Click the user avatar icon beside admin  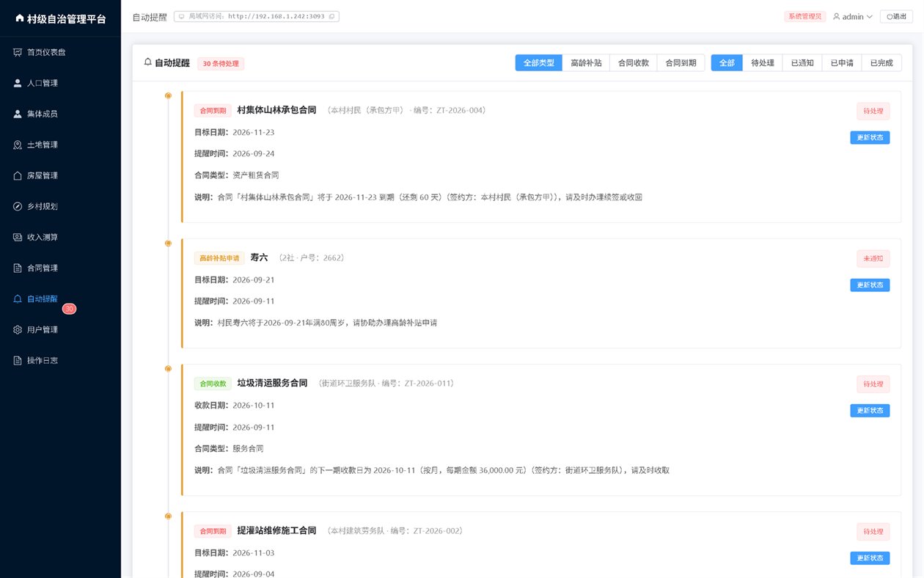coord(836,16)
